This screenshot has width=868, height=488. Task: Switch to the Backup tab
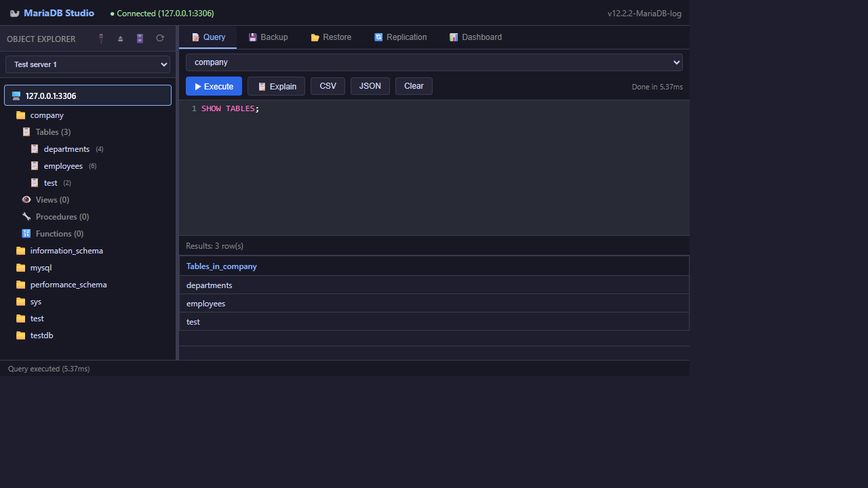268,37
